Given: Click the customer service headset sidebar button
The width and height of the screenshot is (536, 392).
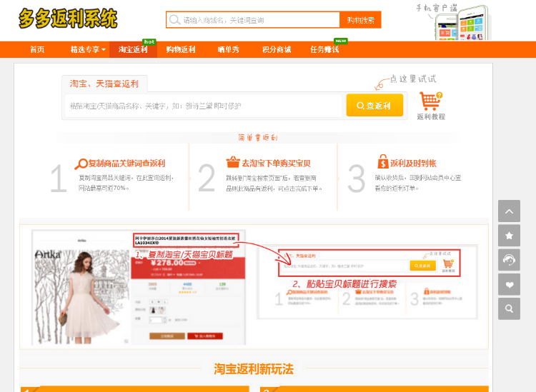Looking at the screenshot, I should point(509,260).
